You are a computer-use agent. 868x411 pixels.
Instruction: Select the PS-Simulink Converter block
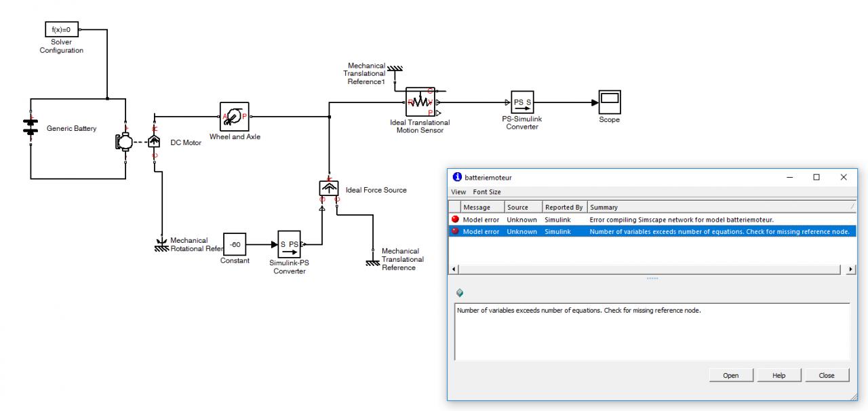pyautogui.click(x=523, y=102)
